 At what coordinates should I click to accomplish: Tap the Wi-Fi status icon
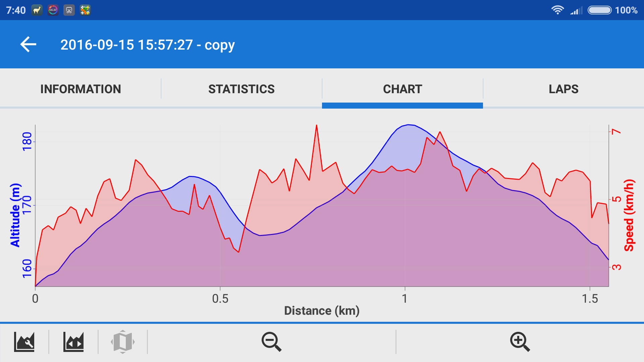point(557,10)
